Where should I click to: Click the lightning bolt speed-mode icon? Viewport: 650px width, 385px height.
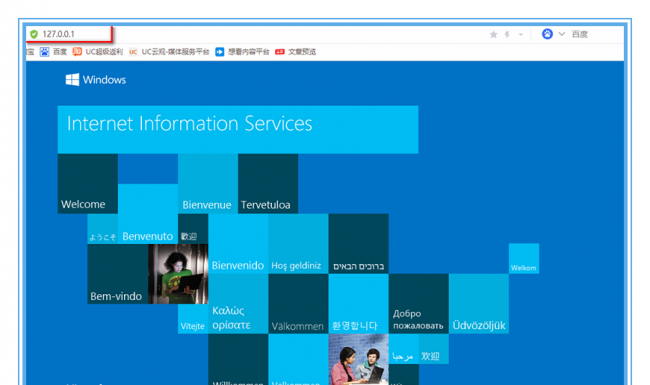tap(507, 34)
